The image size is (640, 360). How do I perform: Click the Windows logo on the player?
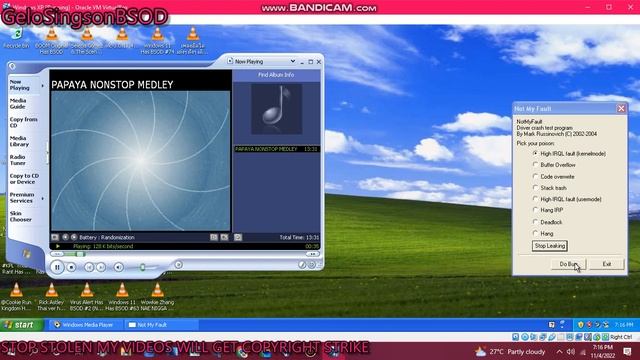point(27,254)
